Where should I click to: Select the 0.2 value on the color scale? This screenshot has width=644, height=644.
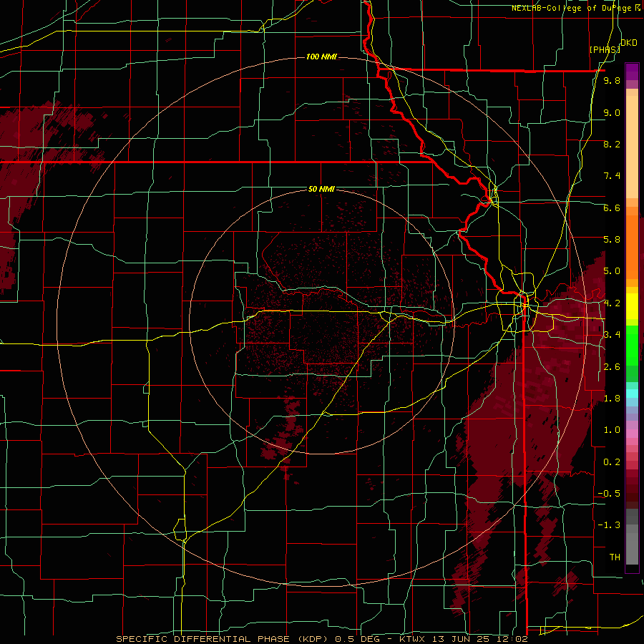pos(612,462)
